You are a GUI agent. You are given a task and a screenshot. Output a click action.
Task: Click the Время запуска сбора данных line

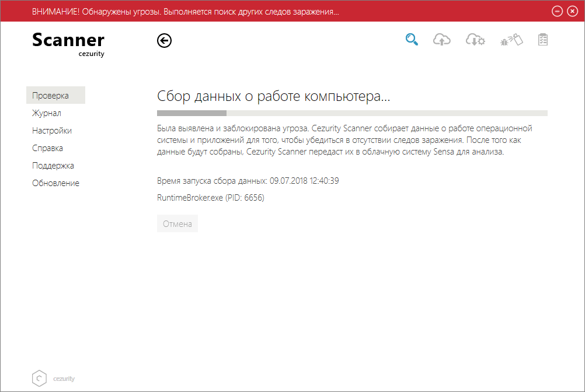248,181
